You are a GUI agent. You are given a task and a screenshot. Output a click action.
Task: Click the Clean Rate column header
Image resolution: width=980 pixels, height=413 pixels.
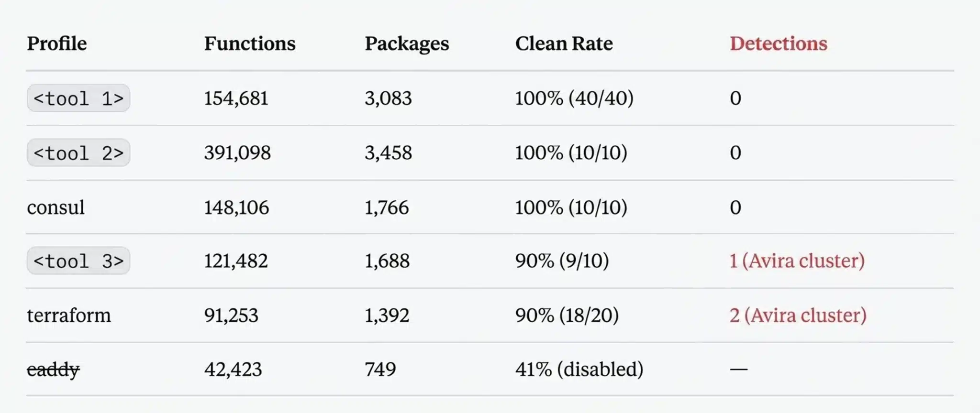pyautogui.click(x=564, y=43)
